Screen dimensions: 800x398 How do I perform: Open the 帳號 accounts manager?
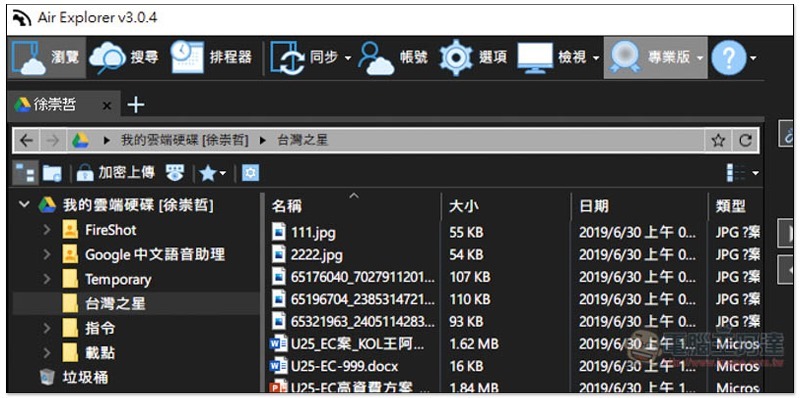click(393, 57)
